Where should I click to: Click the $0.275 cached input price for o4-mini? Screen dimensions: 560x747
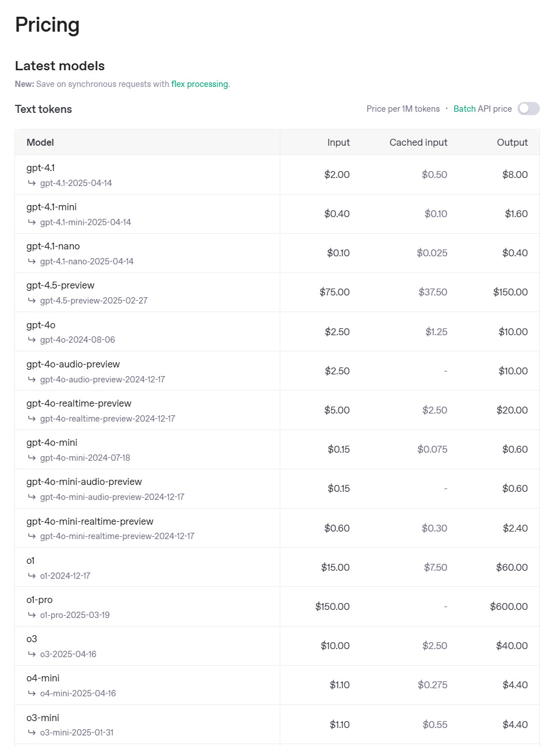click(432, 685)
